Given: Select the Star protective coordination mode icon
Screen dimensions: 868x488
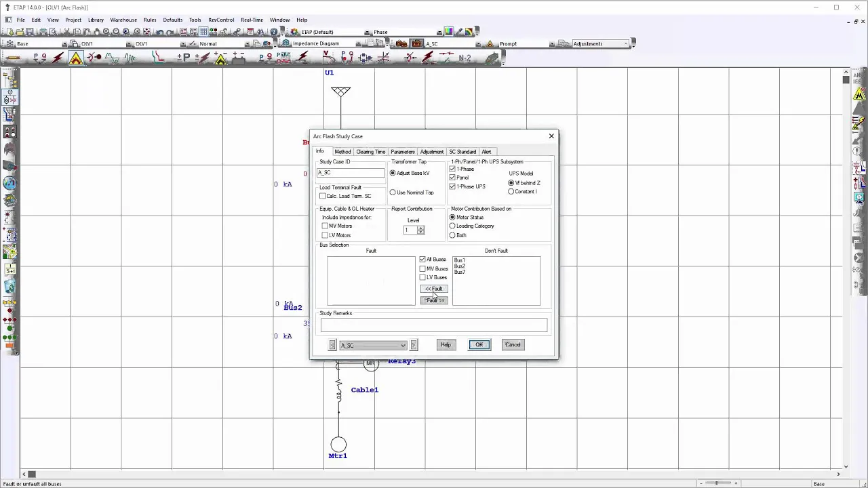Looking at the screenshot, I should click(x=157, y=58).
